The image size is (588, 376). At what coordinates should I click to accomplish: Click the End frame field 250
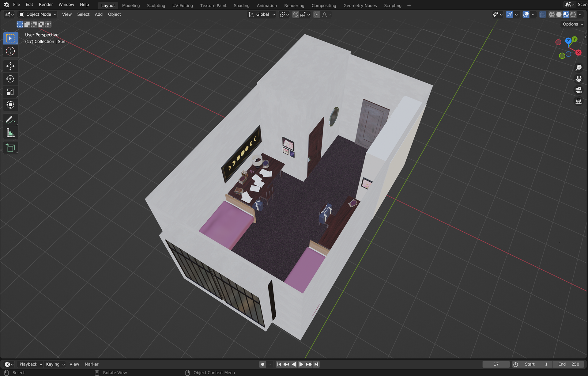click(569, 364)
